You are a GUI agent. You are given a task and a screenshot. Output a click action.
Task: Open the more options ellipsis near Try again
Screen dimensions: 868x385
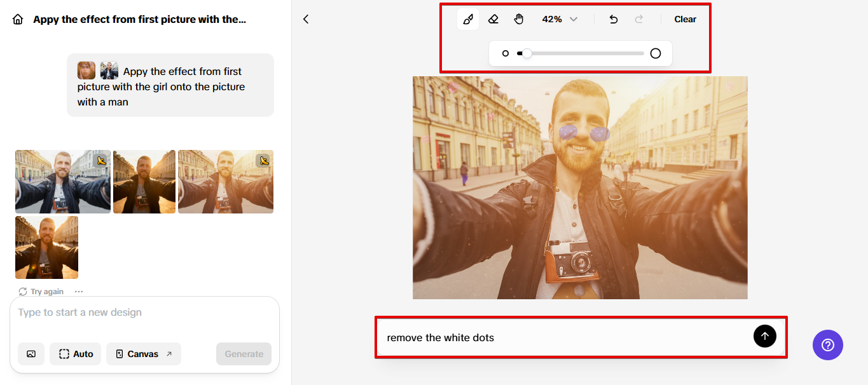(x=78, y=291)
